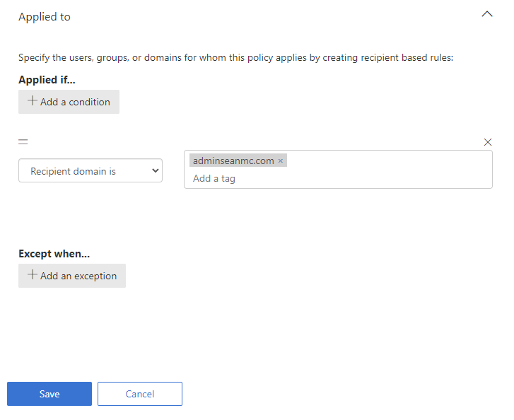Viewport: 514px width, 420px height.
Task: Save the policy changes
Action: pos(49,394)
